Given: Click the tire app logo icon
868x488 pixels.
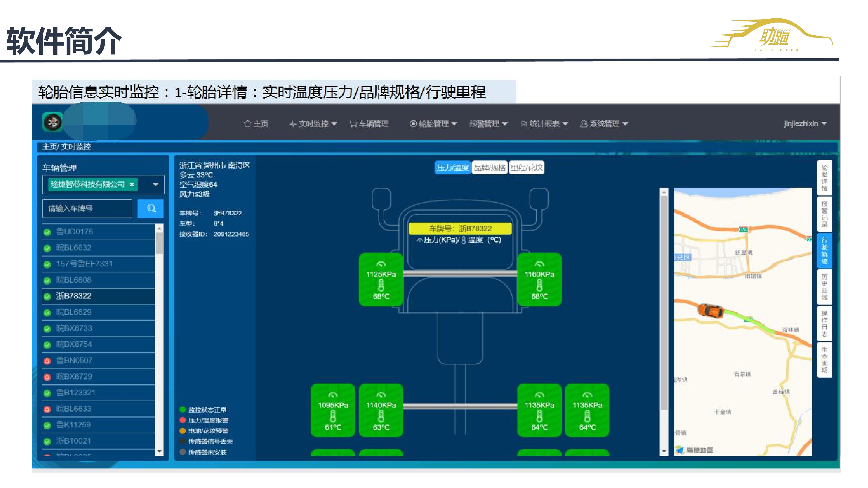Looking at the screenshot, I should point(53,122).
